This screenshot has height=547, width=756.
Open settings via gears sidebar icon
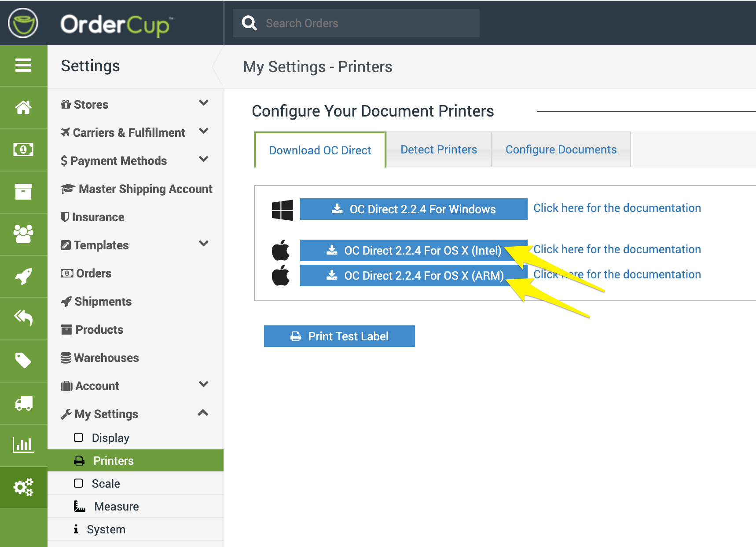tap(23, 487)
